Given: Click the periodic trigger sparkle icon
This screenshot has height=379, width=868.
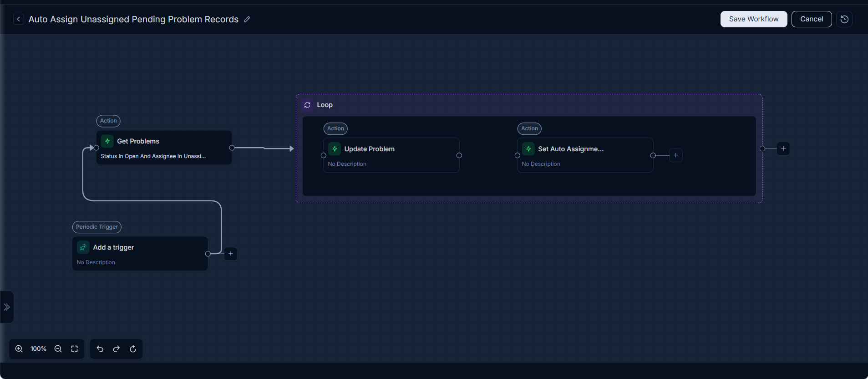Looking at the screenshot, I should click(83, 247).
